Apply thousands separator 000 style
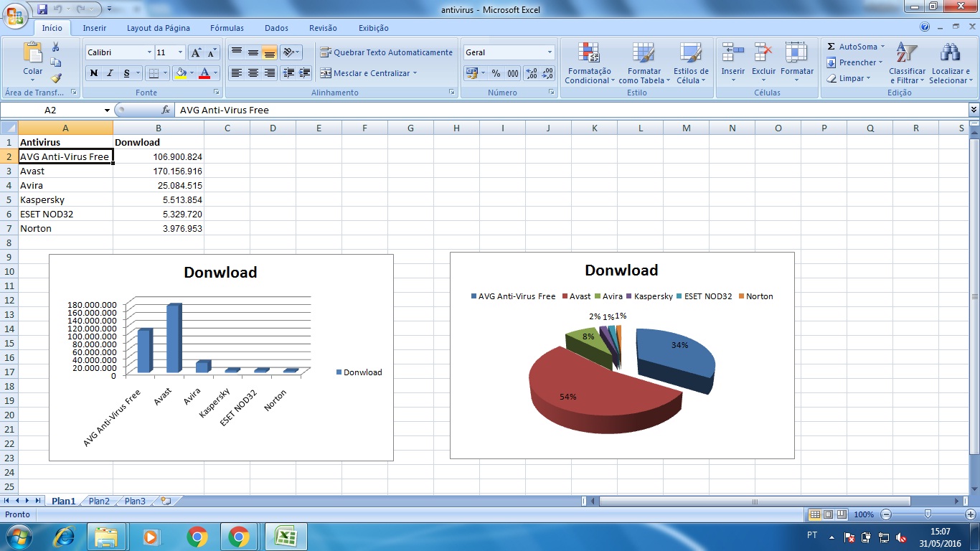The image size is (980, 551). click(513, 73)
